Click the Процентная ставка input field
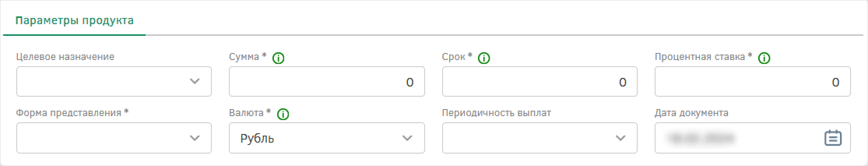This screenshot has height=166, width=868. point(752,81)
